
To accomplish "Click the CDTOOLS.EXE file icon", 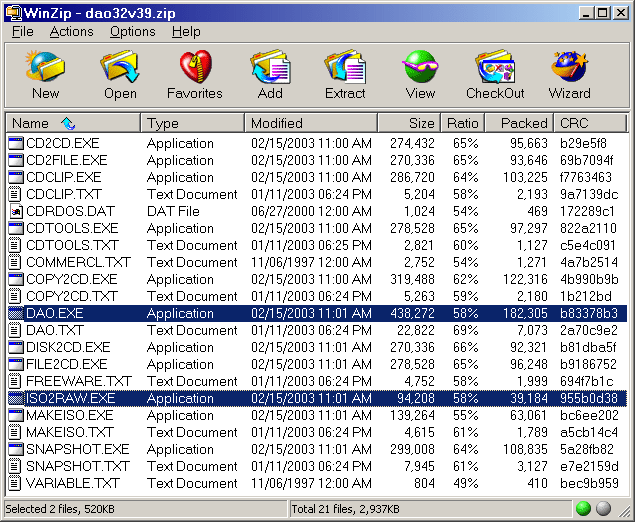I will click(x=15, y=228).
